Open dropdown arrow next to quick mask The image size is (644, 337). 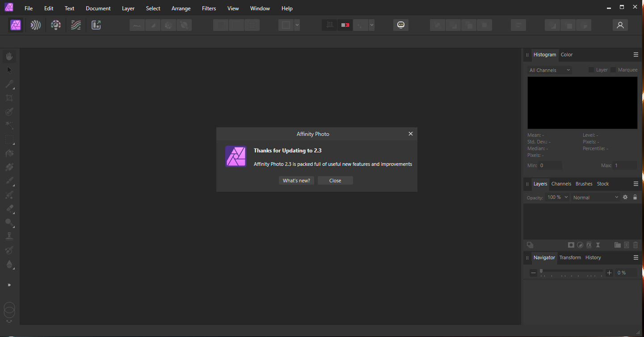pyautogui.click(x=371, y=25)
